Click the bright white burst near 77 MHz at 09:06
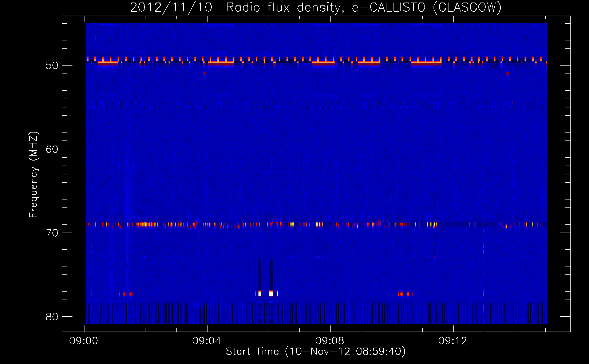 (271, 293)
